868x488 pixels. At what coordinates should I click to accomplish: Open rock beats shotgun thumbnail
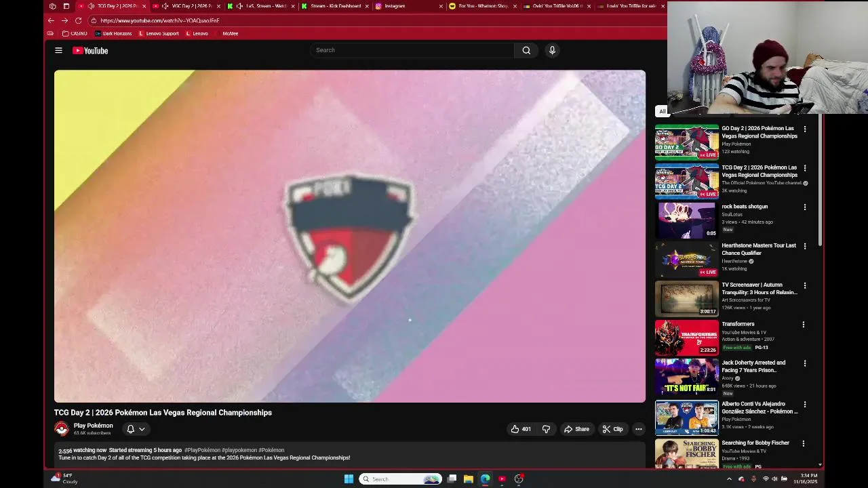[x=686, y=220]
